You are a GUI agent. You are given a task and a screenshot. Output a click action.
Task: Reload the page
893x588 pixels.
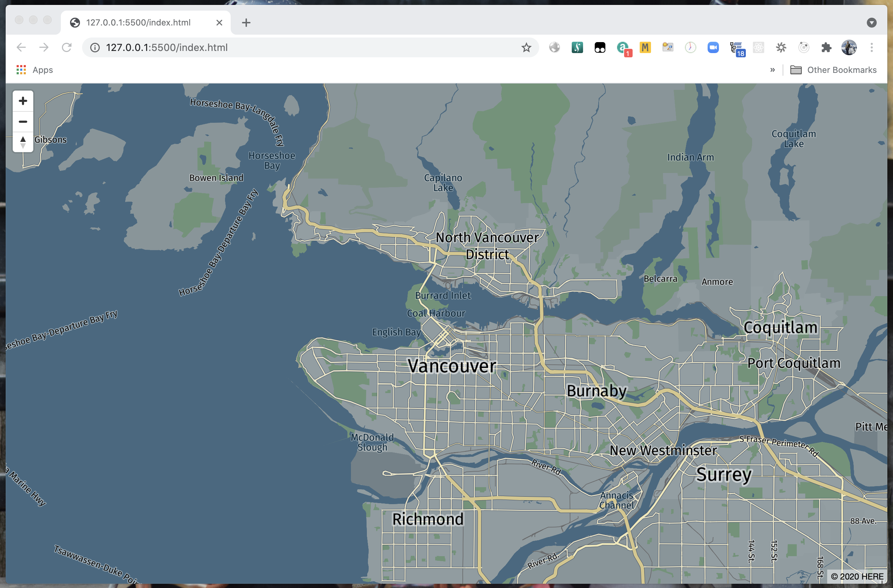(x=67, y=47)
